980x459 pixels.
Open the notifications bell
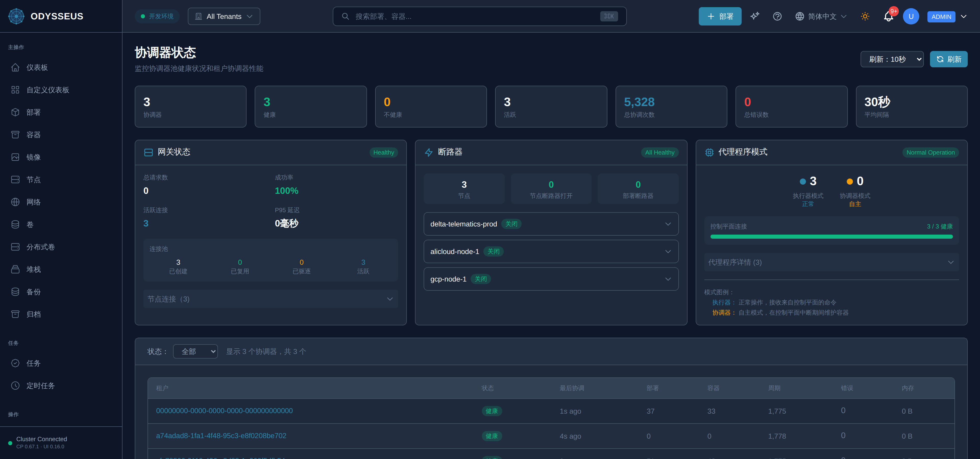[888, 16]
